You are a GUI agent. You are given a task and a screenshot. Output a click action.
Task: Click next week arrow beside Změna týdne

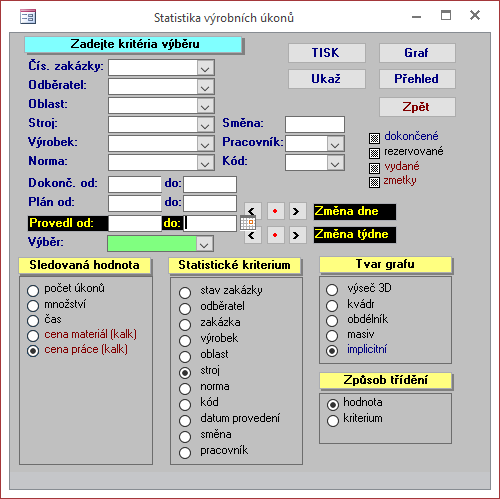[297, 235]
